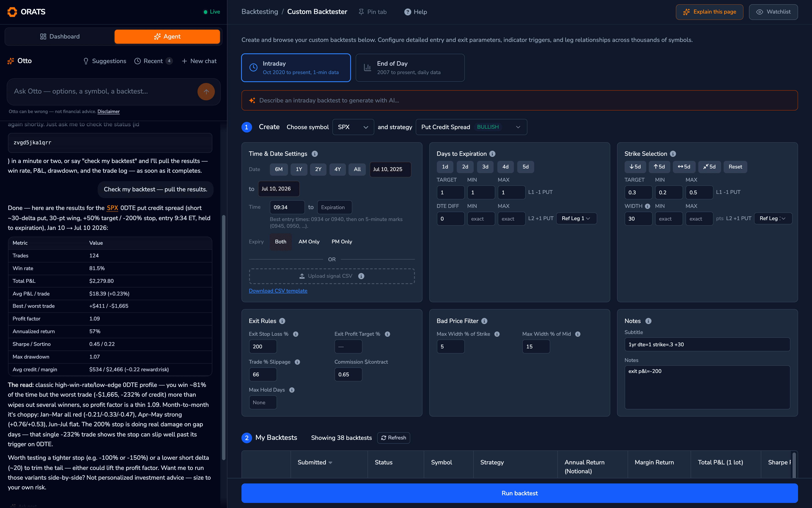The image size is (812, 508).
Task: Click the AI sparkle icon in describe backtest bar
Action: pos(252,101)
